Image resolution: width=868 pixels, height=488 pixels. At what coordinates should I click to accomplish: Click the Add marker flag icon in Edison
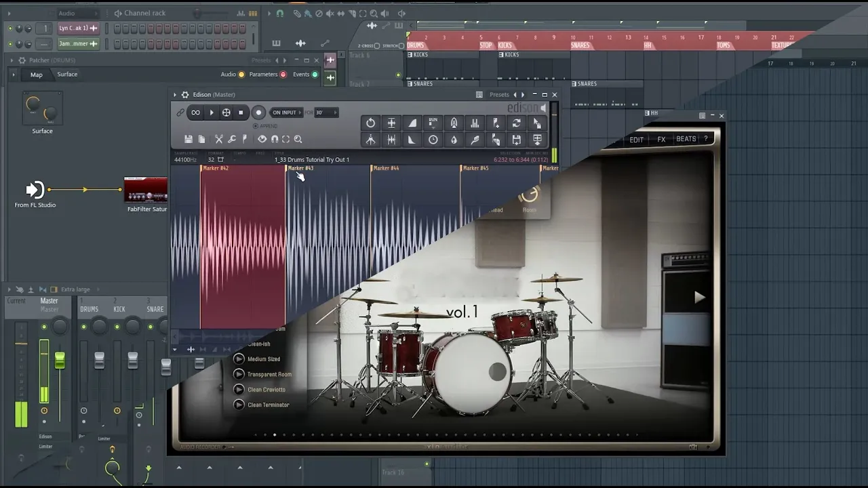pyautogui.click(x=496, y=123)
